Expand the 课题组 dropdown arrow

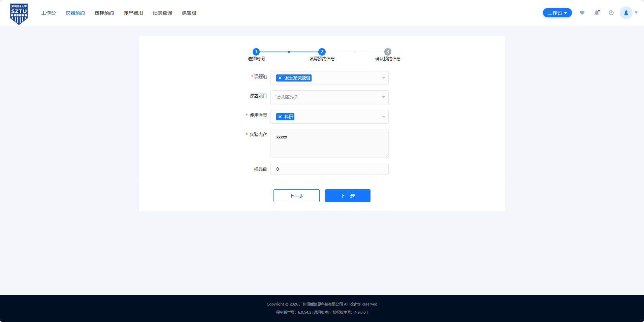tap(383, 78)
